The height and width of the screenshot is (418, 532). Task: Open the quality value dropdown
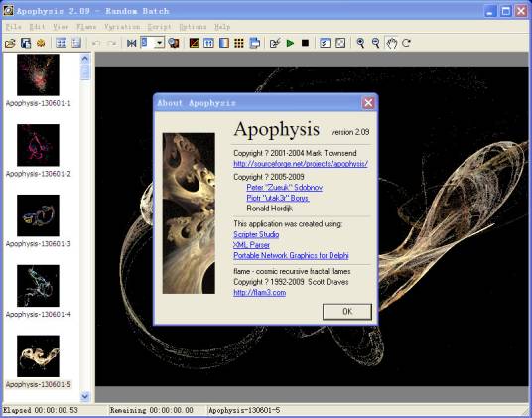click(x=160, y=43)
